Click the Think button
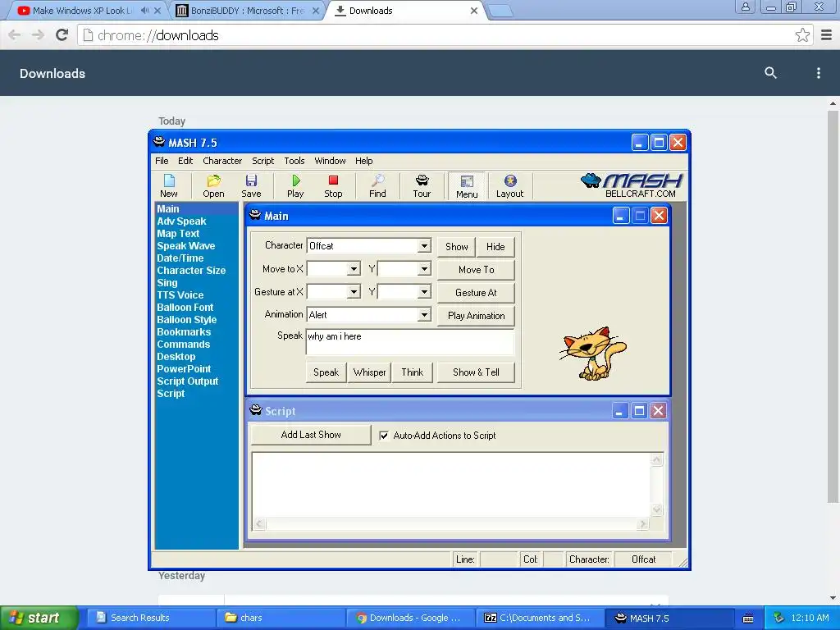The width and height of the screenshot is (840, 630). point(412,372)
